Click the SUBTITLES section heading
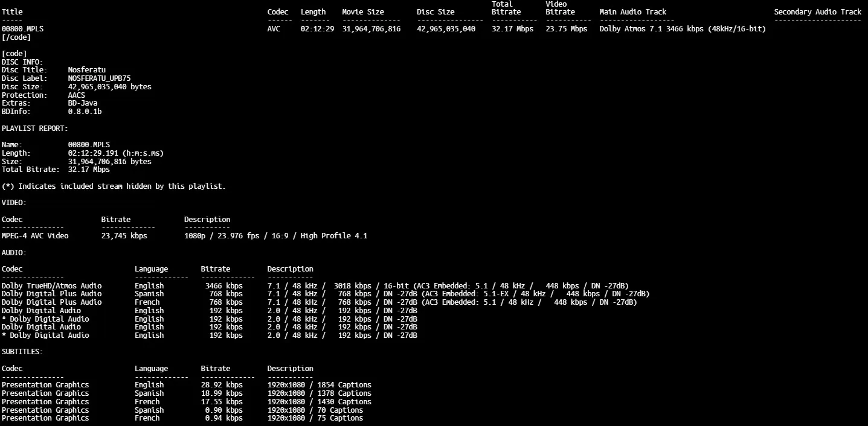 [22, 352]
